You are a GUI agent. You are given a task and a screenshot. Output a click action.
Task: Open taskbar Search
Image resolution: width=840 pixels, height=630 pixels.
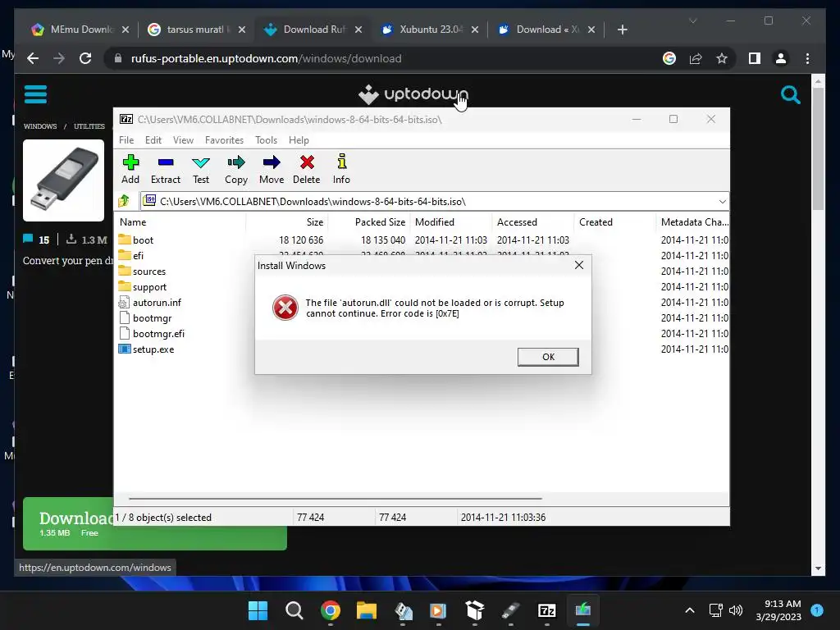[x=294, y=610]
